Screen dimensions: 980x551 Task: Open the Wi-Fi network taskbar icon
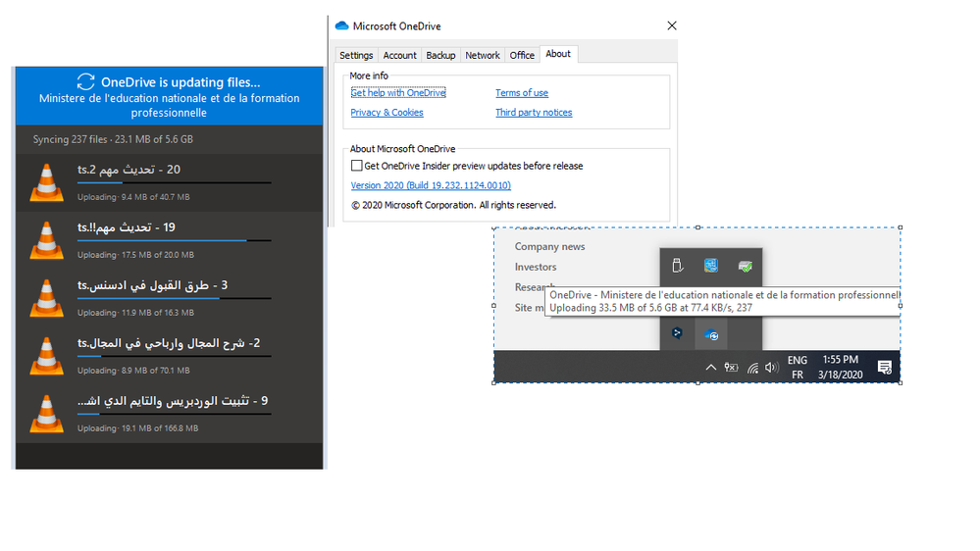752,368
